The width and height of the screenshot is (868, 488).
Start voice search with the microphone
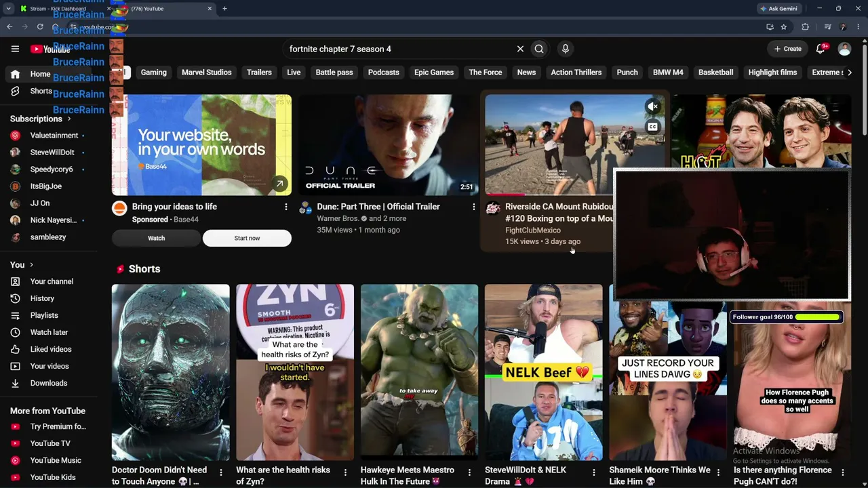click(566, 49)
